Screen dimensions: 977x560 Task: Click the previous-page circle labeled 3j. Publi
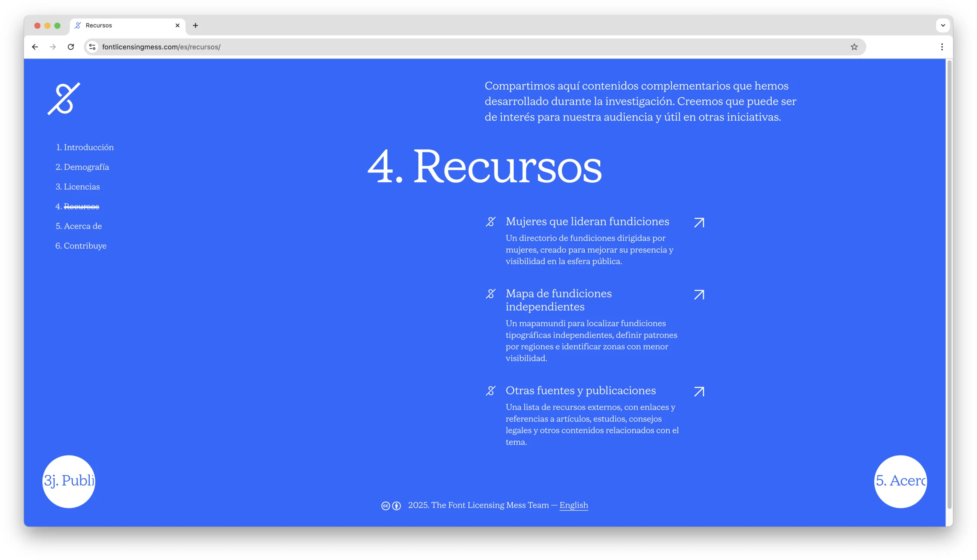click(69, 481)
